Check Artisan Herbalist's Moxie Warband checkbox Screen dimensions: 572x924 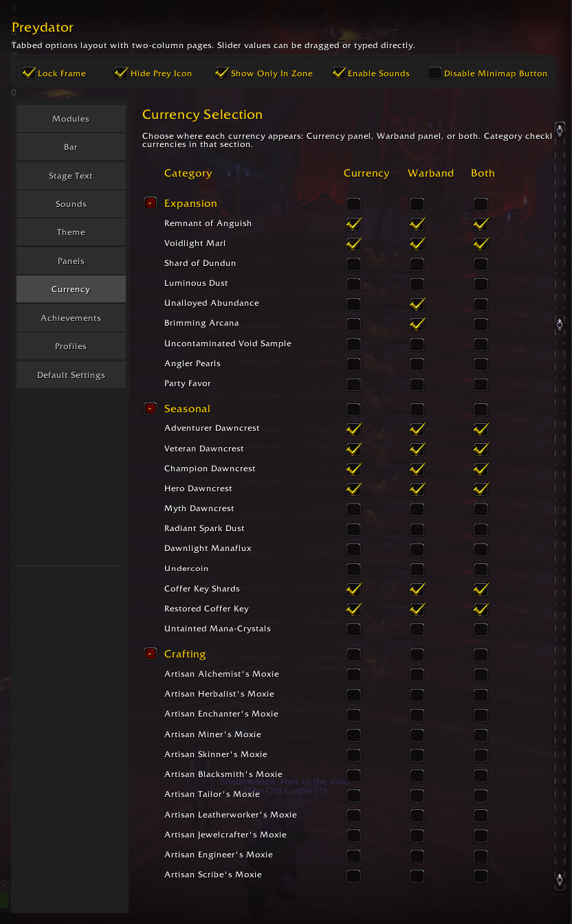tap(417, 695)
